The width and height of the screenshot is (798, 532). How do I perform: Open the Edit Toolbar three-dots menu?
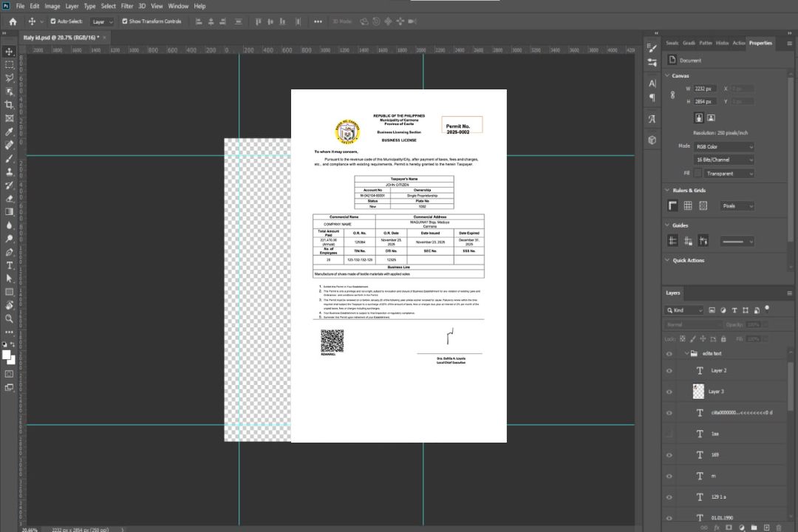click(x=9, y=332)
